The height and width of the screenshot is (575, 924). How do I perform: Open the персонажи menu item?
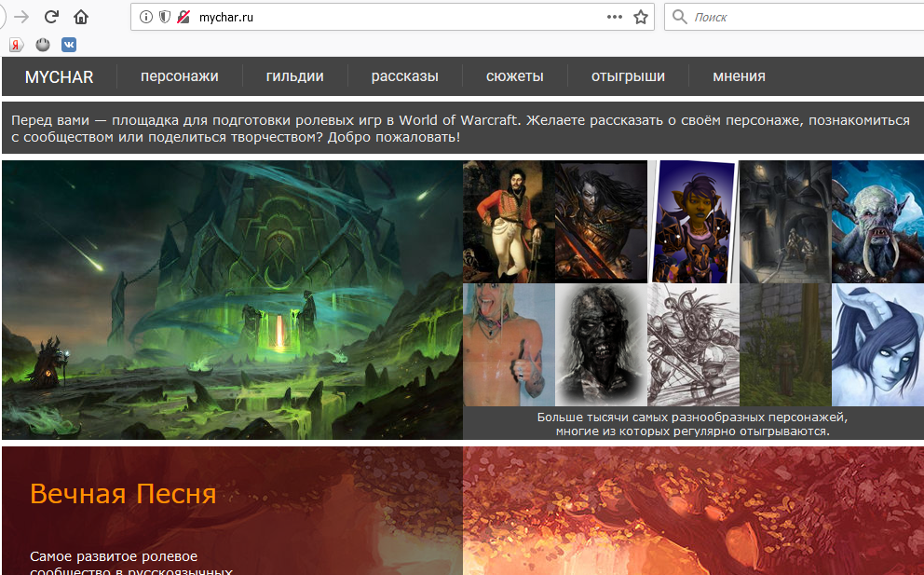[180, 76]
